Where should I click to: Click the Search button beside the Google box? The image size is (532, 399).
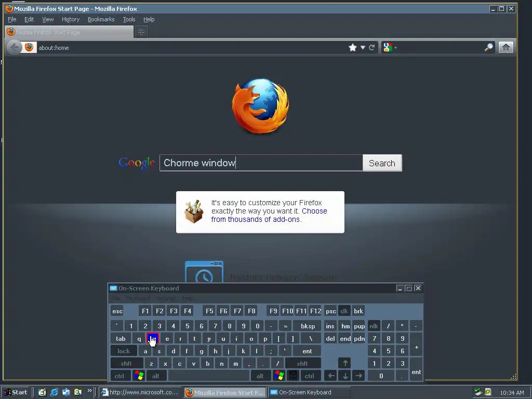click(382, 163)
